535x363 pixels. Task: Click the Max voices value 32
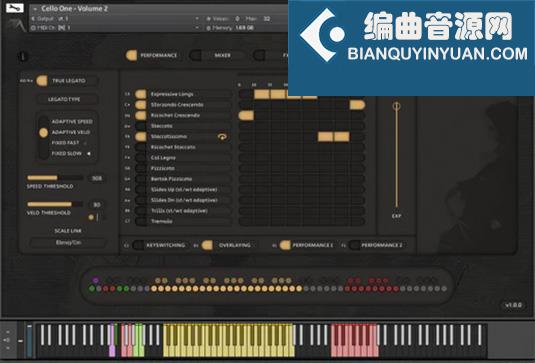click(x=267, y=18)
